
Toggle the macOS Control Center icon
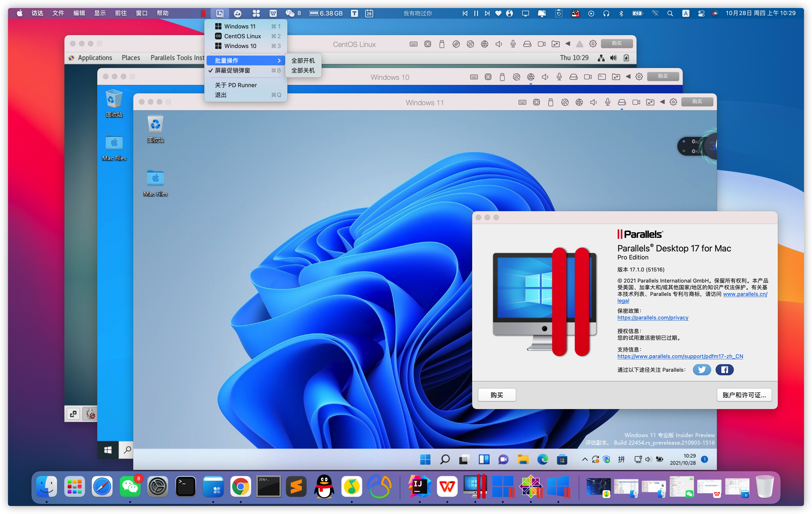click(701, 14)
